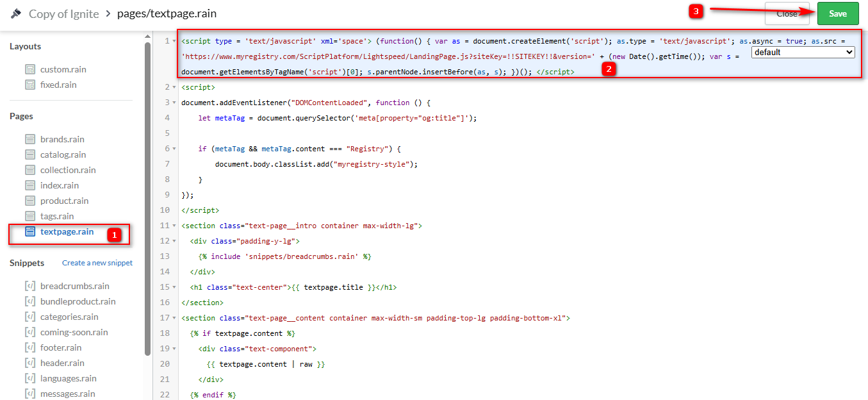
Task: Click line 4 metaTag querySelector code
Action: [x=338, y=118]
